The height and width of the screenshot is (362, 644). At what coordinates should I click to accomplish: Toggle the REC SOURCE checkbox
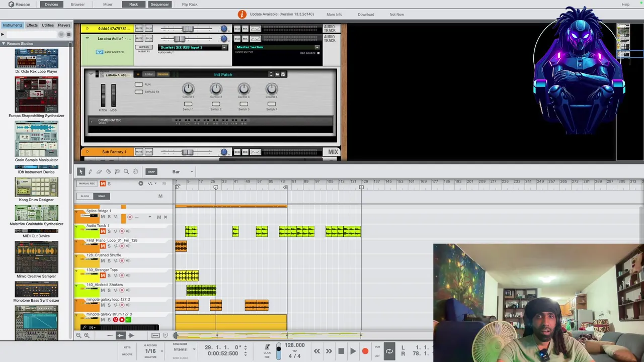click(x=318, y=53)
